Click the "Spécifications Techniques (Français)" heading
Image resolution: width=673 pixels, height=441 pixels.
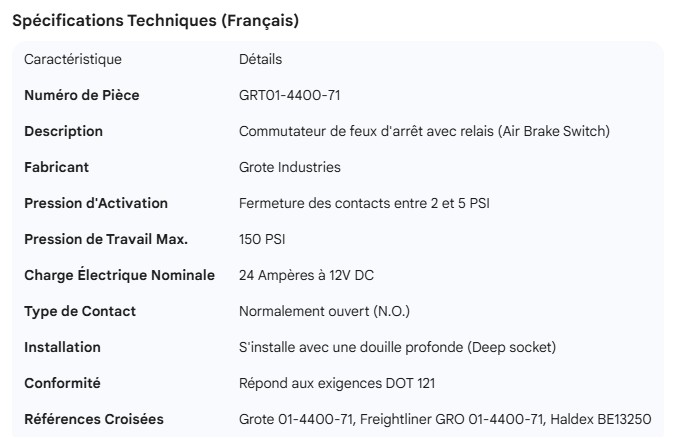155,20
